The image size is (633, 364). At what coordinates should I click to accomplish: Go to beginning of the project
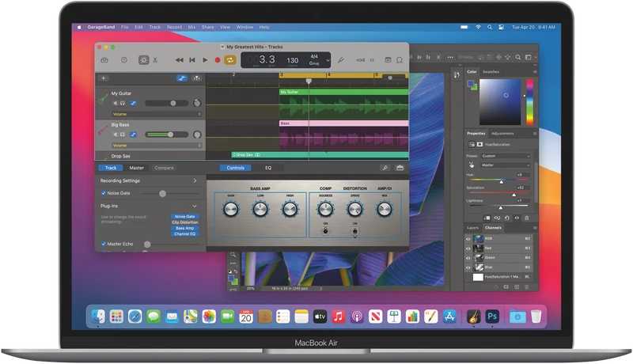tap(192, 60)
